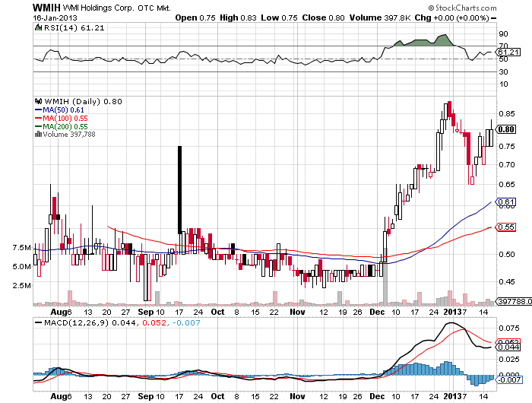Viewport: 532px width, 403px height.
Task: Click the MA(100) 0.55 legend text
Action: click(x=65, y=118)
